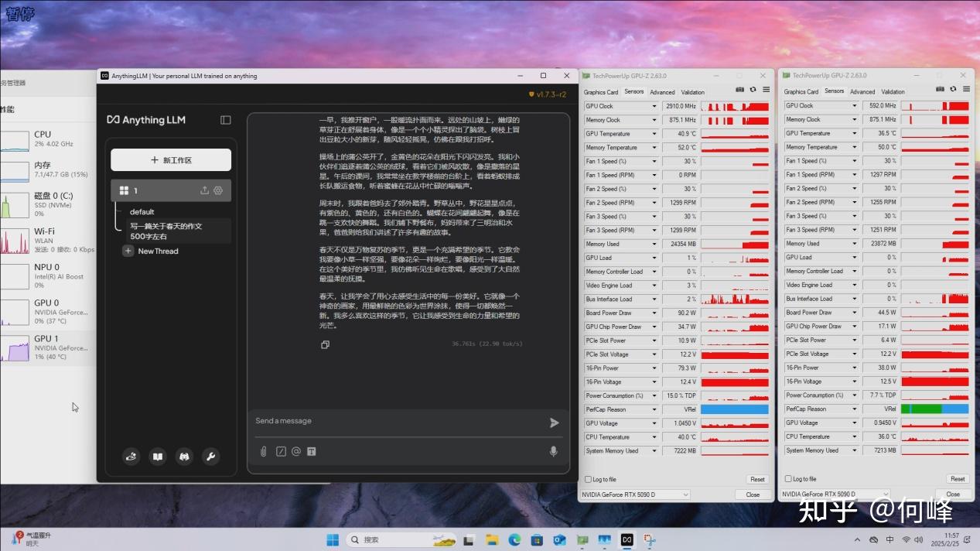Enable Log to file in the right GPU-Z window
Screen dimensions: 980x551
[788, 479]
